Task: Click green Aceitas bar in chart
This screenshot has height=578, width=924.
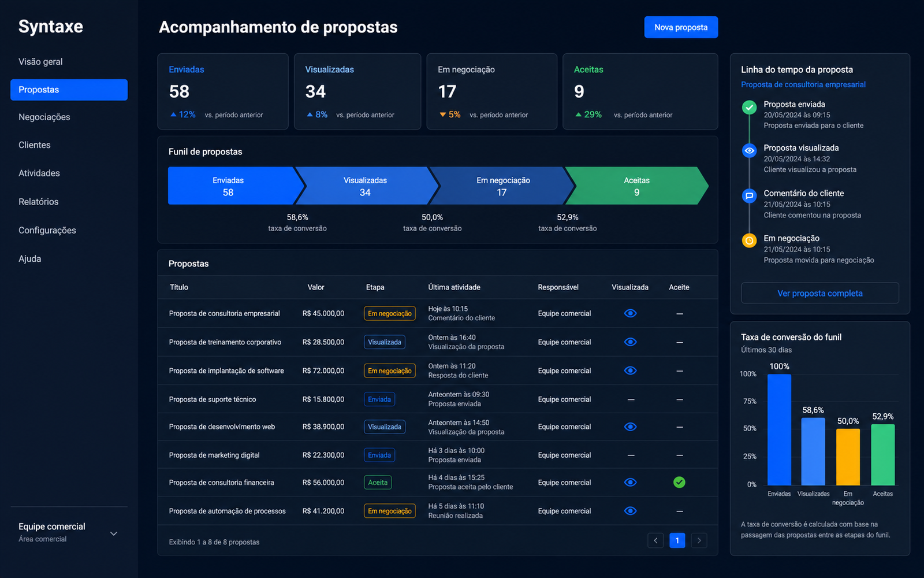Action: coord(882,455)
